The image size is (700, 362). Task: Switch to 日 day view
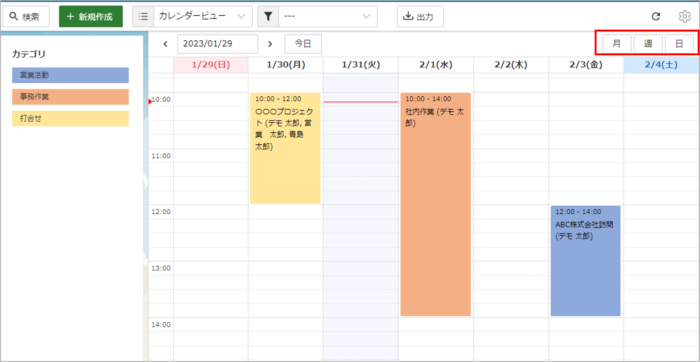[x=679, y=44]
